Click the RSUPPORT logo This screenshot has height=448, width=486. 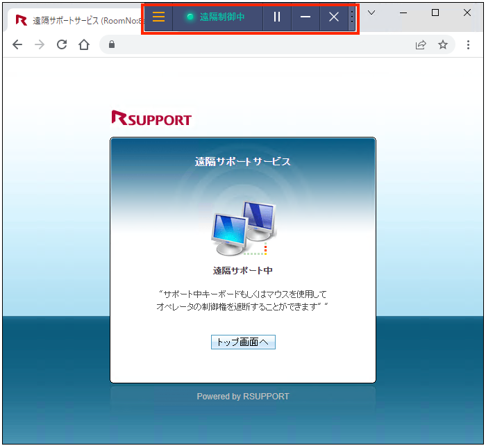coord(151,118)
